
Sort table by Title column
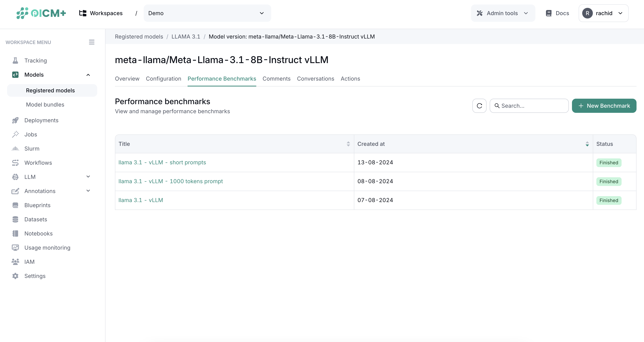click(x=348, y=144)
